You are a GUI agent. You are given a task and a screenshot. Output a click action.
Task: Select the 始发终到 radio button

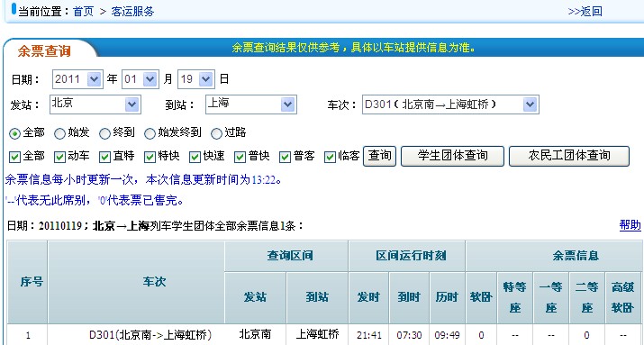point(150,134)
